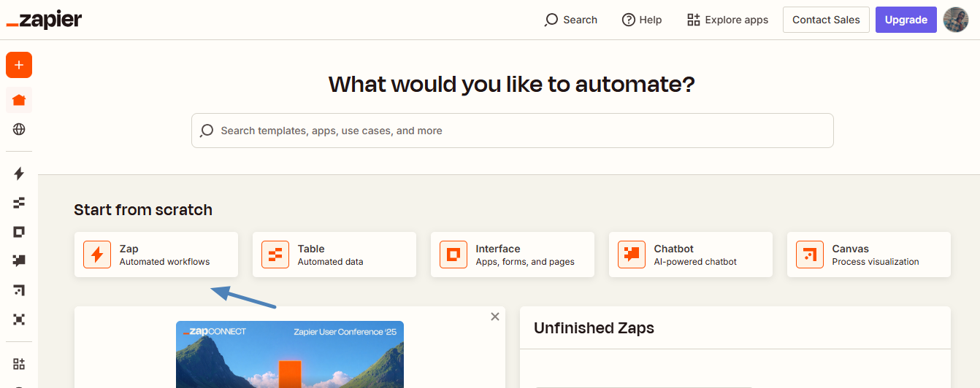Click the Interface card icon
This screenshot has height=388, width=980.
point(453,255)
